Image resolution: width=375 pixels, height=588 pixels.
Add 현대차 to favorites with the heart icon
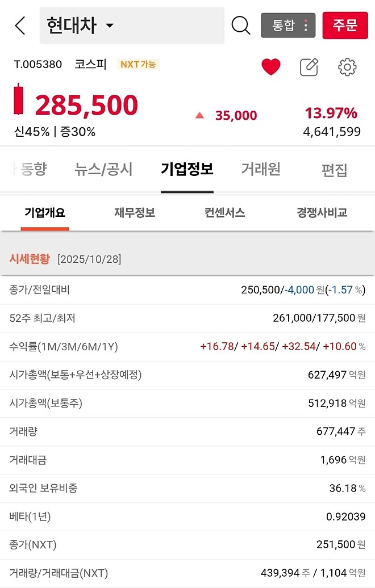click(271, 66)
